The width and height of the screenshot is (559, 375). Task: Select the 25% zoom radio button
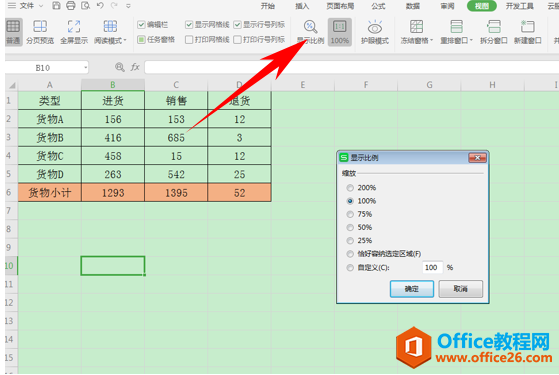[x=350, y=241]
